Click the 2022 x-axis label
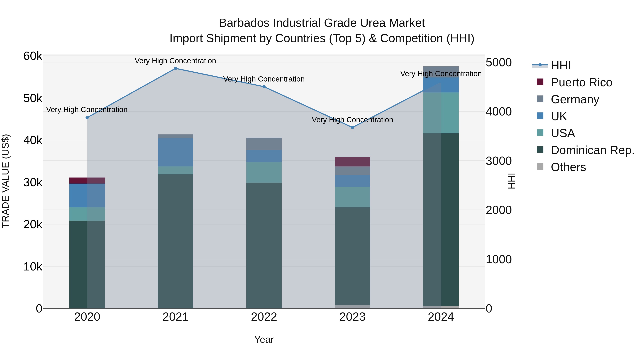 coord(264,317)
